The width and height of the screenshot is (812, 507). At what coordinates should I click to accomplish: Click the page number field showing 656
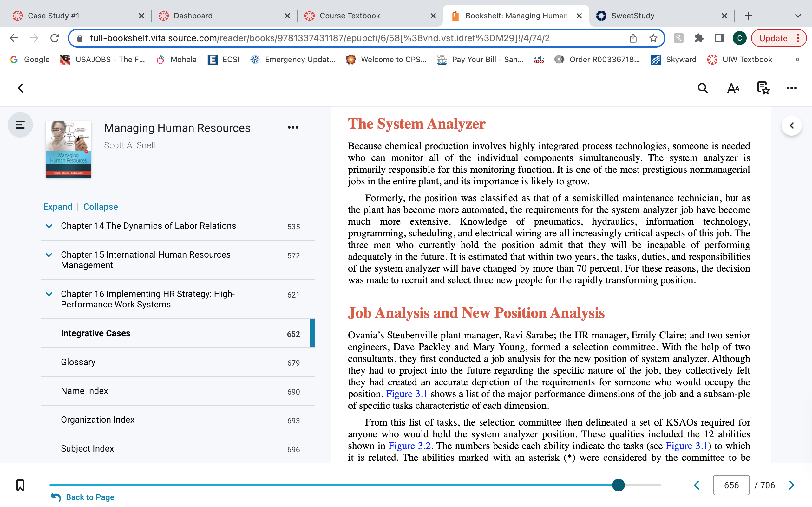(x=731, y=485)
